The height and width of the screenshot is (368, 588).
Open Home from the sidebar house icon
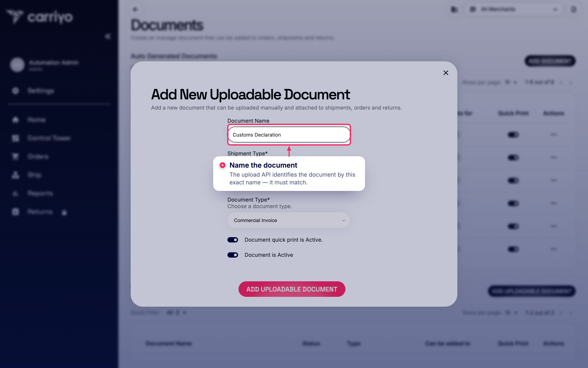(x=16, y=120)
